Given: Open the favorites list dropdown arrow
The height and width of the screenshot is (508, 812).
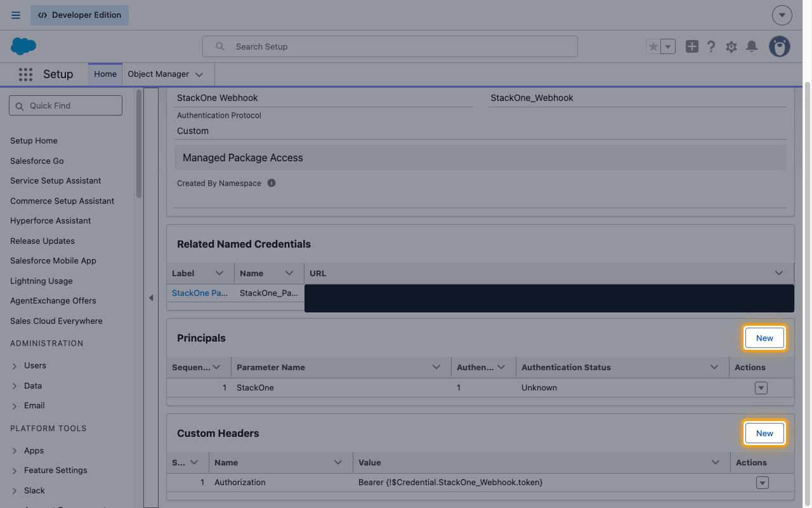Looking at the screenshot, I should [668, 46].
